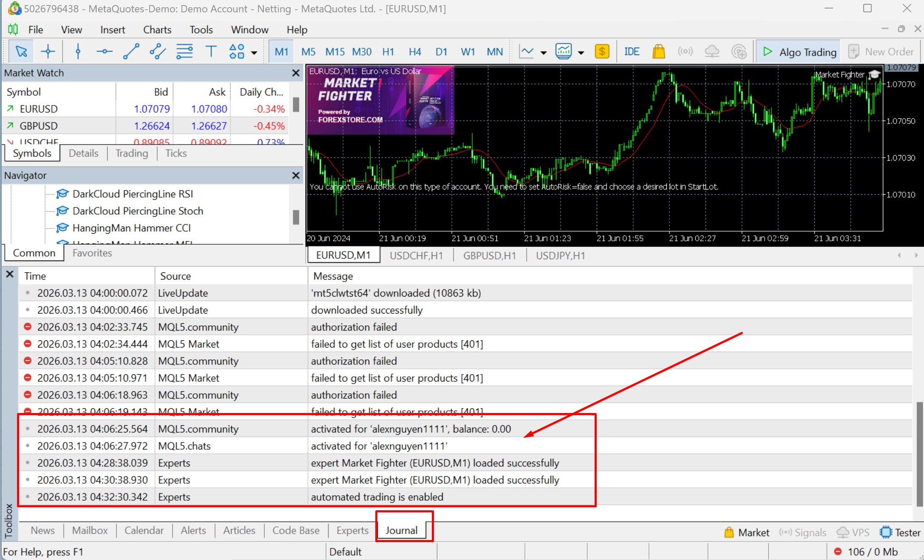Expand the indicators dropdown arrow
924x560 pixels.
point(544,53)
